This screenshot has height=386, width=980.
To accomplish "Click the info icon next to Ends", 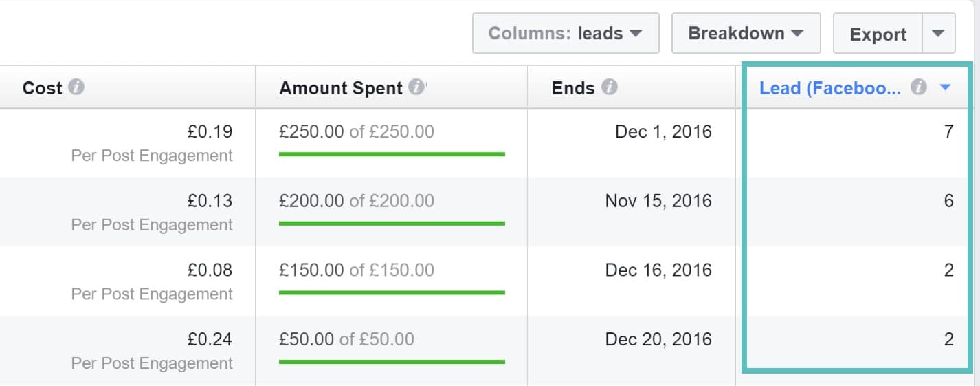I will (609, 87).
